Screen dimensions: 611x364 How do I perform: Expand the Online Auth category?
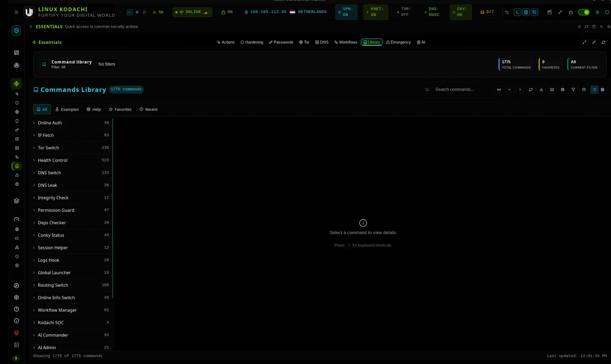(71, 123)
